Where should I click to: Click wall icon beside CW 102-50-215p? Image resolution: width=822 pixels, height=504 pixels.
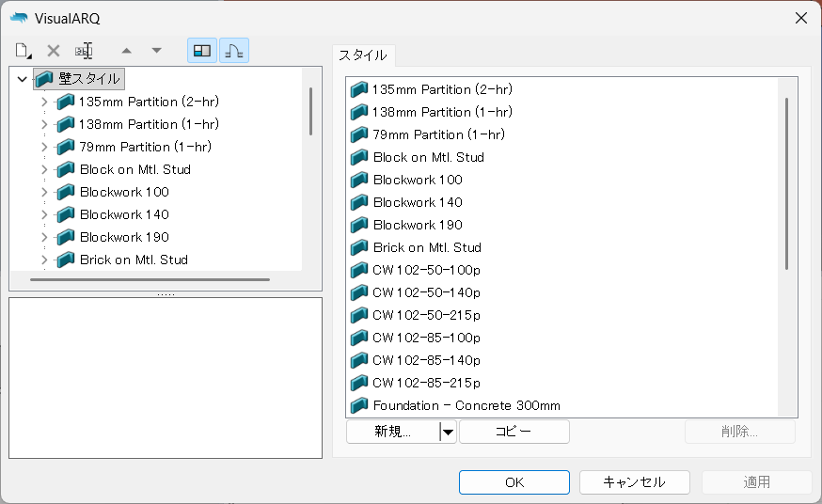(359, 315)
